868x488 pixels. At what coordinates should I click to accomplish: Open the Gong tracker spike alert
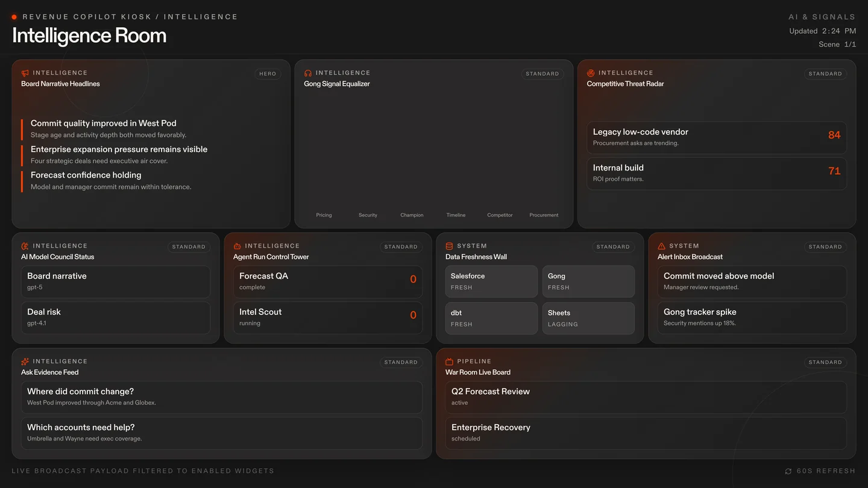tap(752, 318)
